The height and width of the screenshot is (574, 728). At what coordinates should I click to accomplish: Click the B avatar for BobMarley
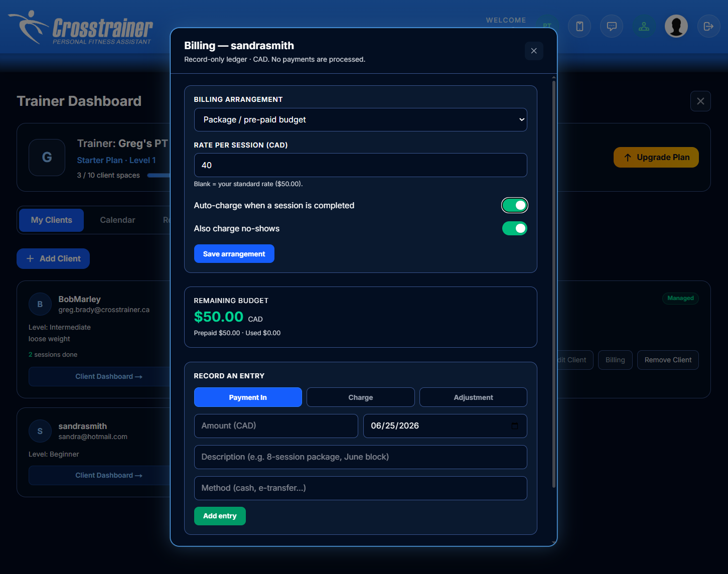tap(40, 304)
